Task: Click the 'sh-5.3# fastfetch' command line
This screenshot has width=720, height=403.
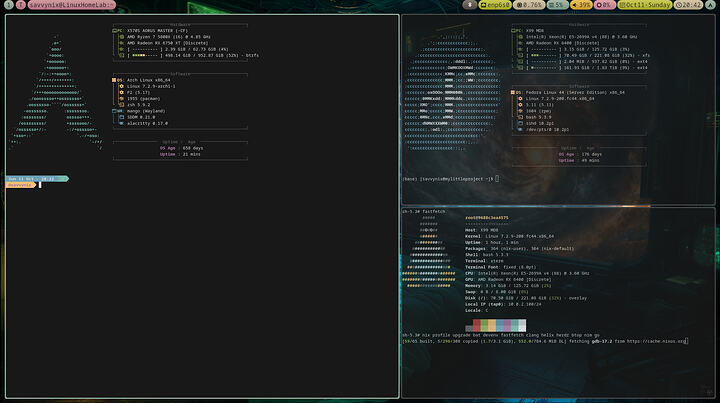Action: (x=424, y=212)
